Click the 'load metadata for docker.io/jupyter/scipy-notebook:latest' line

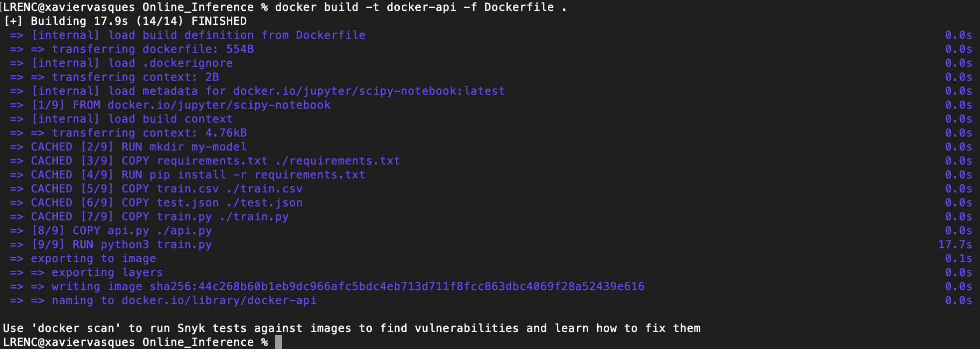(268, 91)
